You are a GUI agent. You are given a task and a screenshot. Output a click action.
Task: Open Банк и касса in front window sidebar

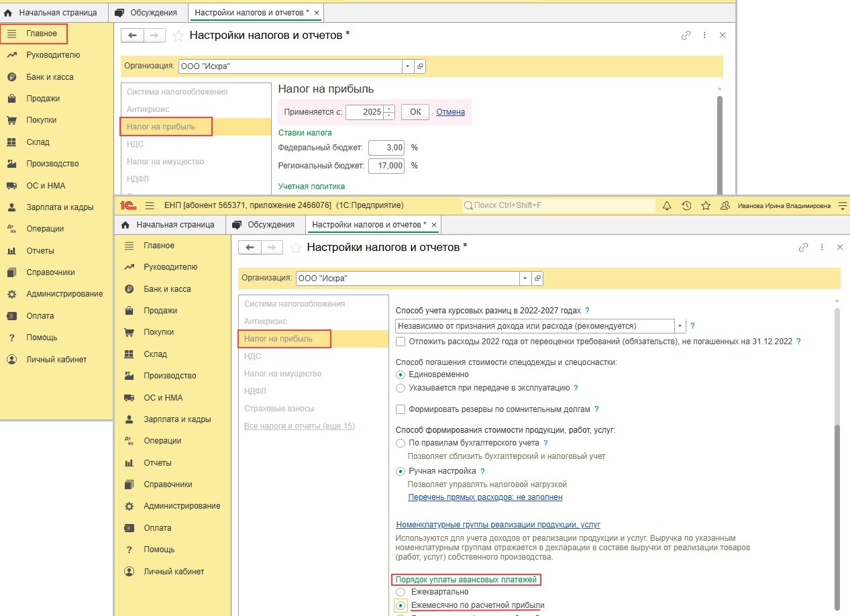coord(167,289)
